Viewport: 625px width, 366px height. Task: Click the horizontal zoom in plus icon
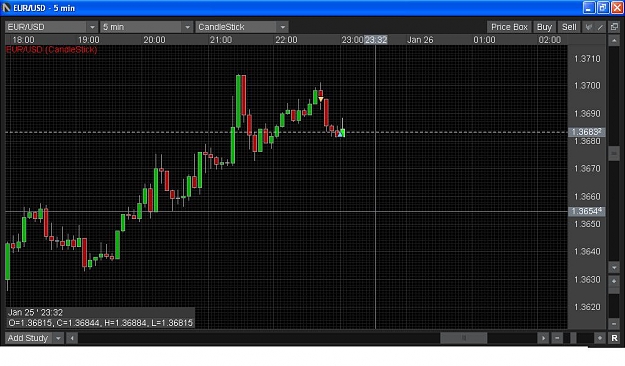click(599, 338)
